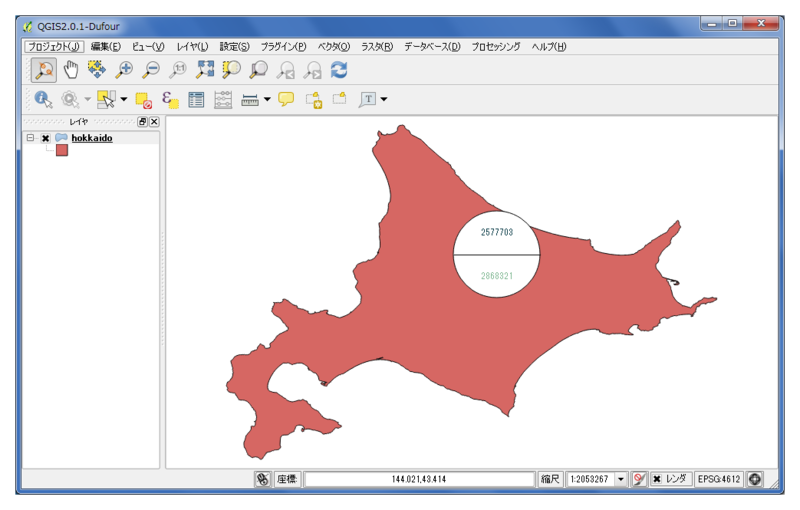The width and height of the screenshot is (800, 510).
Task: Select the Zoom In magnifier tool
Action: click(124, 70)
